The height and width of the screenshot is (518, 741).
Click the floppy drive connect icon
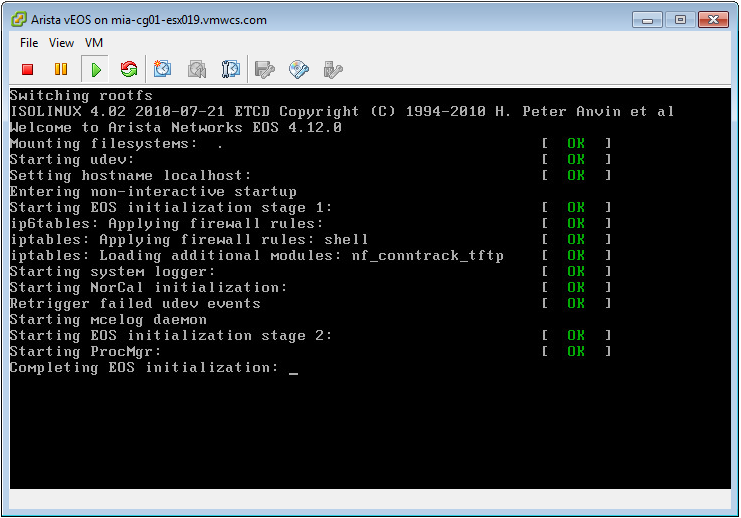pyautogui.click(x=265, y=70)
